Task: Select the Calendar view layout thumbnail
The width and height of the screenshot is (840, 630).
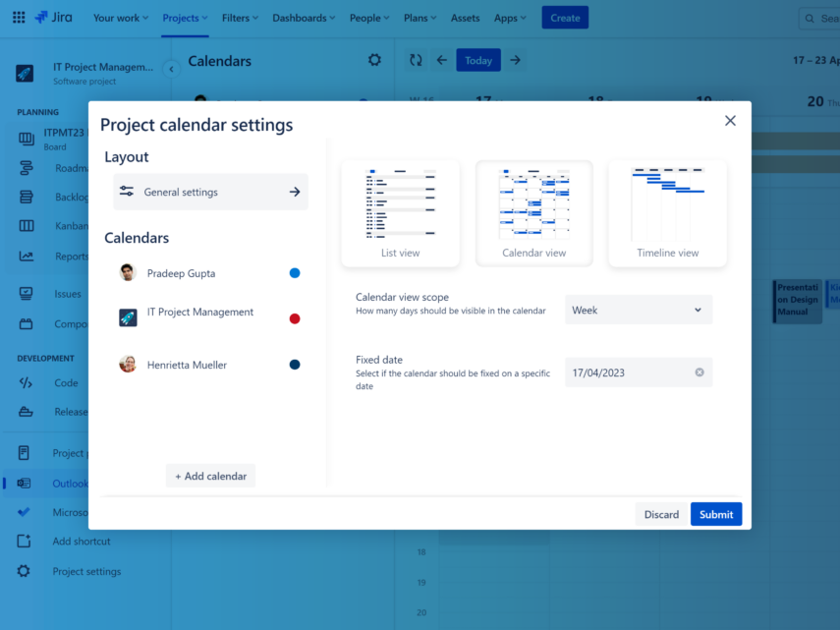Action: (534, 213)
